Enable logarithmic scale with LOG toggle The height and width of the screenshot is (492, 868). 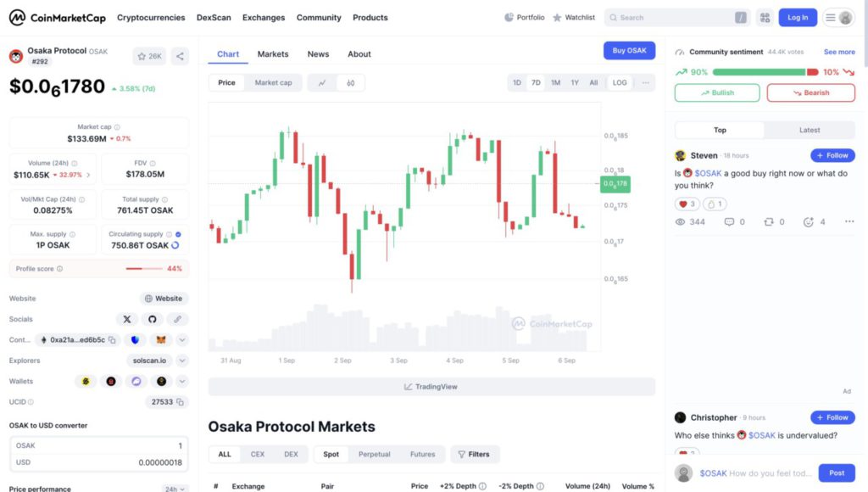619,82
